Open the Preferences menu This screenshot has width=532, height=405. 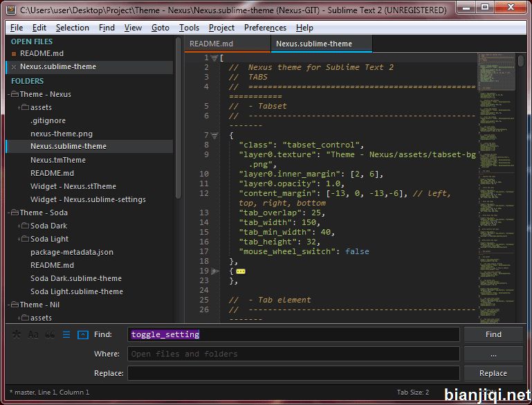coord(265,28)
